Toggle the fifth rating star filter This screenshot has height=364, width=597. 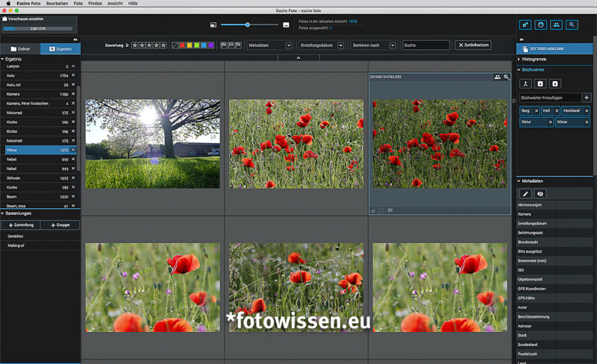click(x=163, y=45)
